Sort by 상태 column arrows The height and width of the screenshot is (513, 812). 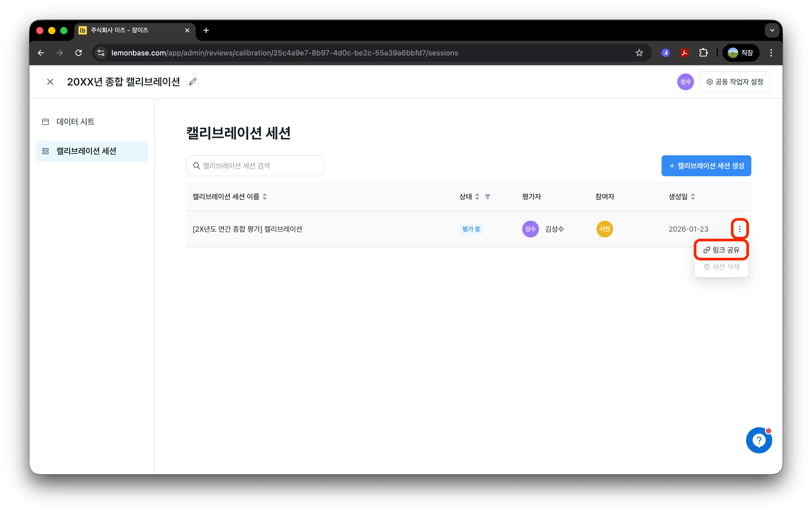pos(477,197)
